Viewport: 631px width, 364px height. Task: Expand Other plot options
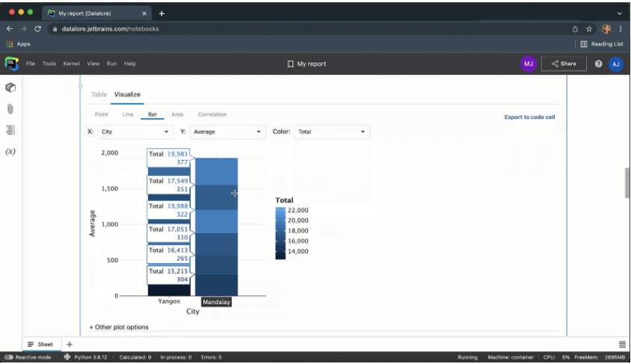[x=119, y=327]
